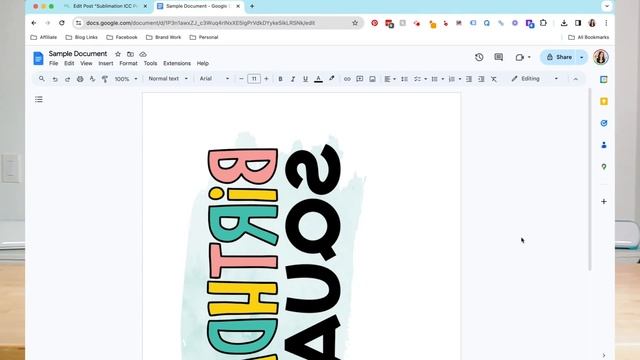This screenshot has height=360, width=640.
Task: Open the zoom level dropdown
Action: (126, 79)
